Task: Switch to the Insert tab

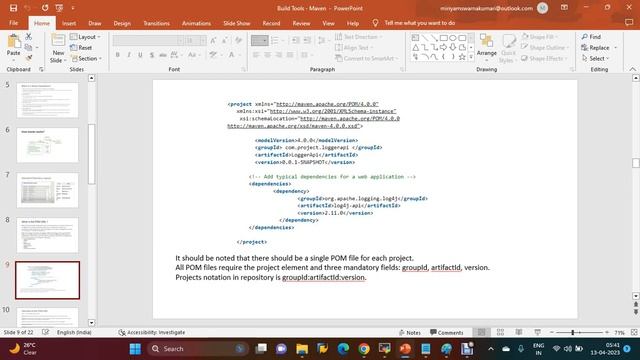Action: point(69,23)
